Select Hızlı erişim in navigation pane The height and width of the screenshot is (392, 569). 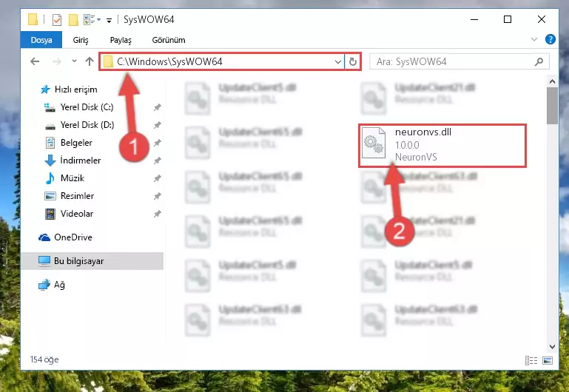point(75,89)
